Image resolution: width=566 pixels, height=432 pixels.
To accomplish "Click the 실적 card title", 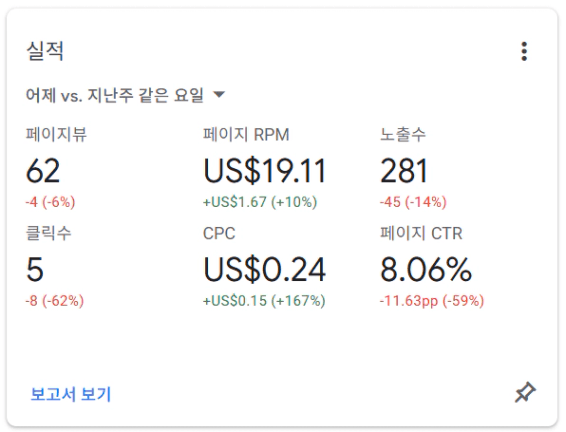I will click(45, 51).
